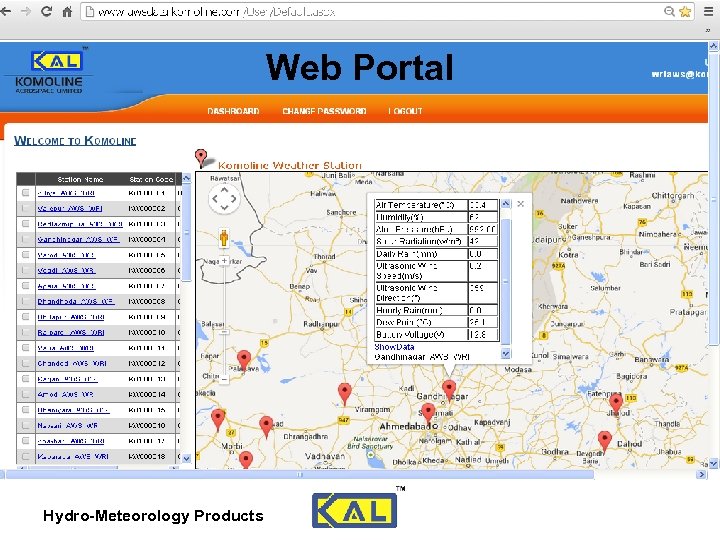Open the browser home page icon
The image size is (720, 540).
[x=67, y=12]
